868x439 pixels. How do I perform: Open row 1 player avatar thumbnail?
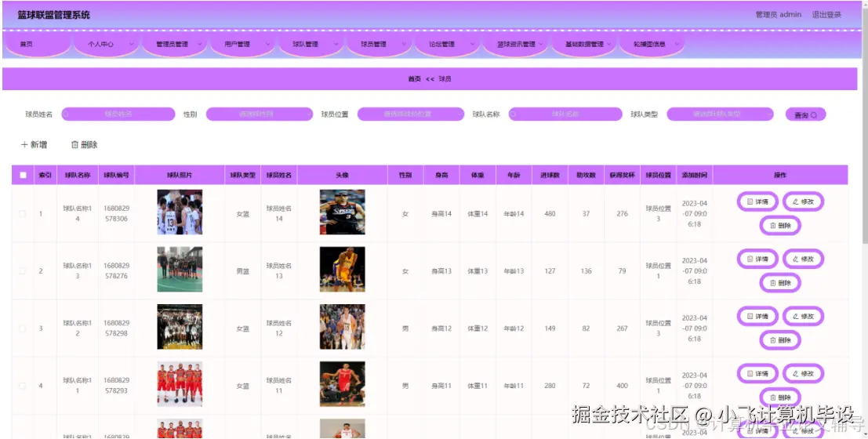tap(342, 212)
